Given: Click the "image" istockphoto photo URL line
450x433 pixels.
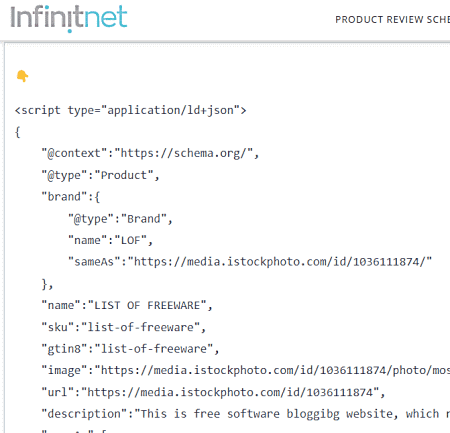Looking at the screenshot, I should click(x=246, y=371).
